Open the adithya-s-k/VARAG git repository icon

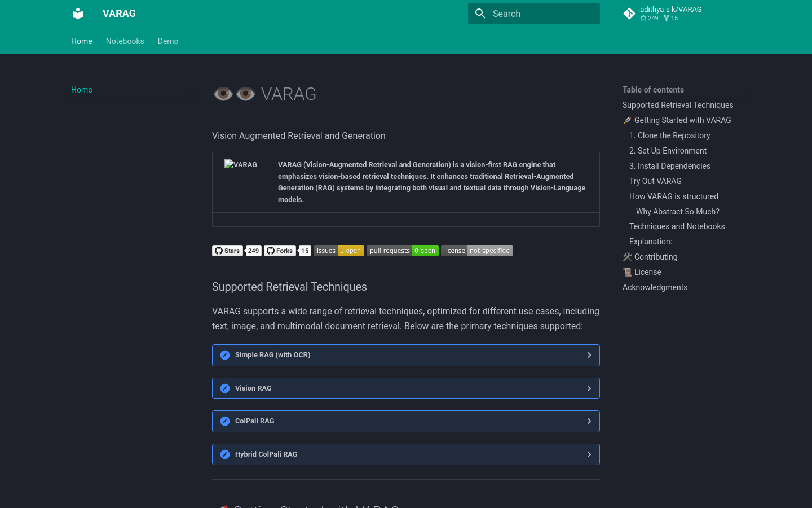(x=629, y=14)
